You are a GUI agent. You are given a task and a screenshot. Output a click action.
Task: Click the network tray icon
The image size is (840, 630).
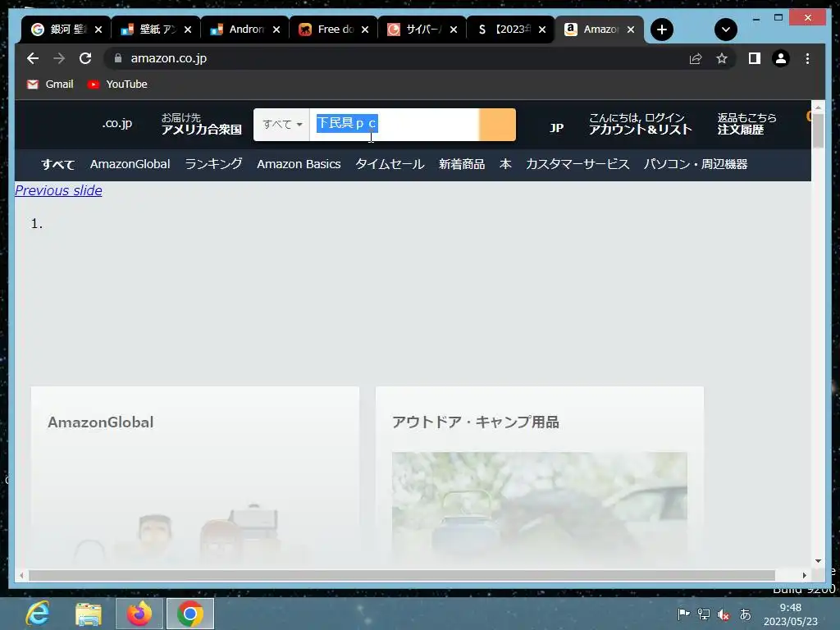pos(703,614)
